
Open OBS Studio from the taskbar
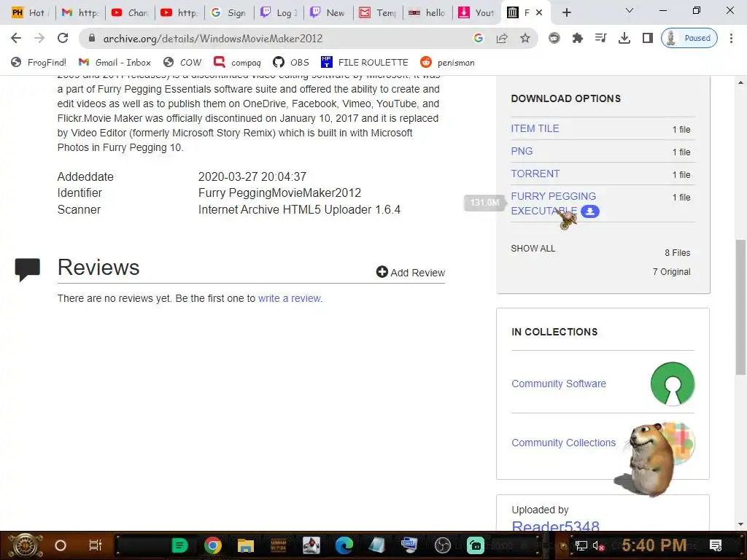coord(443,545)
